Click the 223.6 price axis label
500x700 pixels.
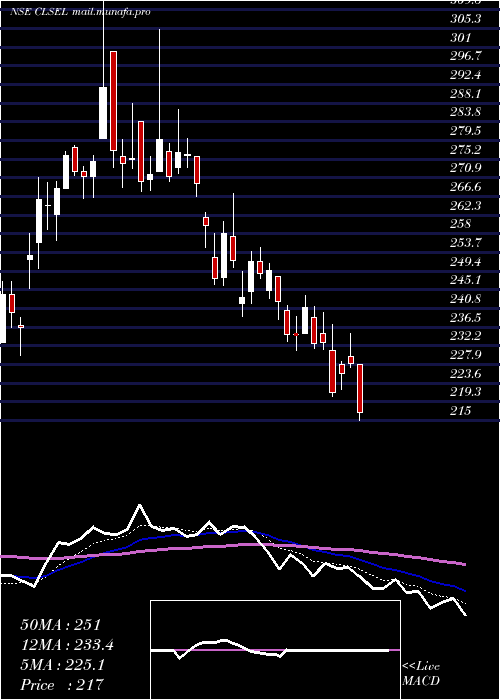click(x=467, y=374)
